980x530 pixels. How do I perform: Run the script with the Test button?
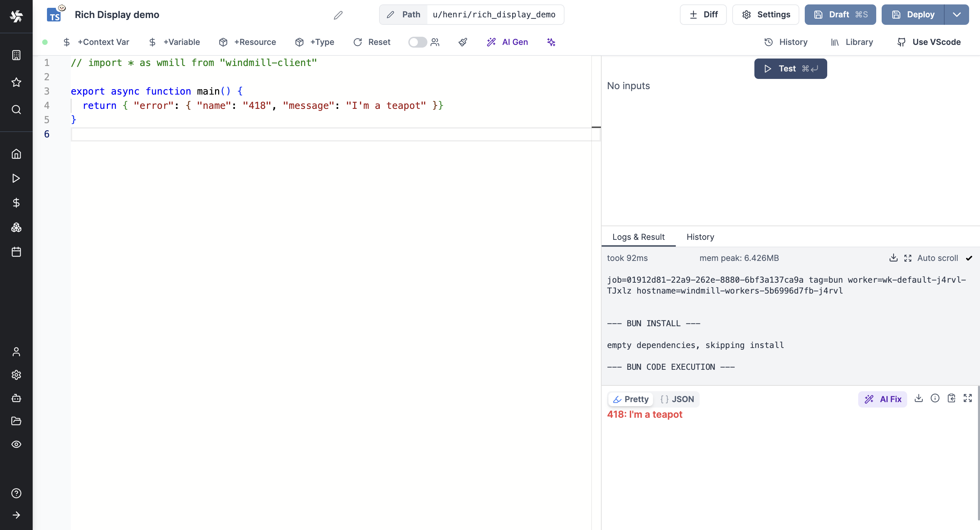(790, 69)
